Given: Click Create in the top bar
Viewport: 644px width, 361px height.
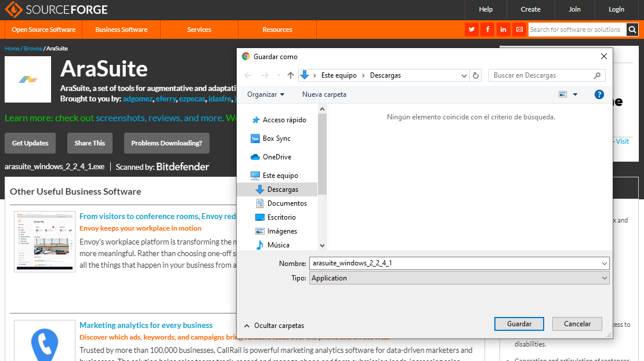Looking at the screenshot, I should click(531, 9).
